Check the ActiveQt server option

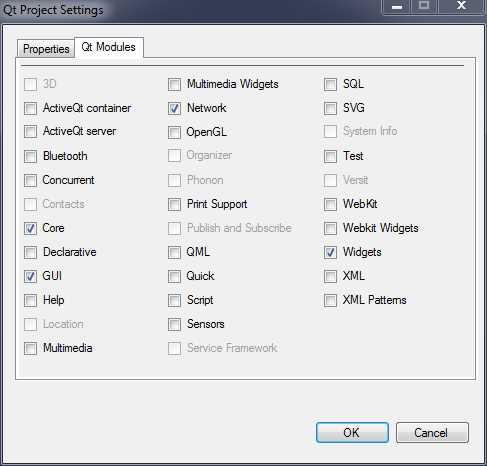[x=30, y=132]
